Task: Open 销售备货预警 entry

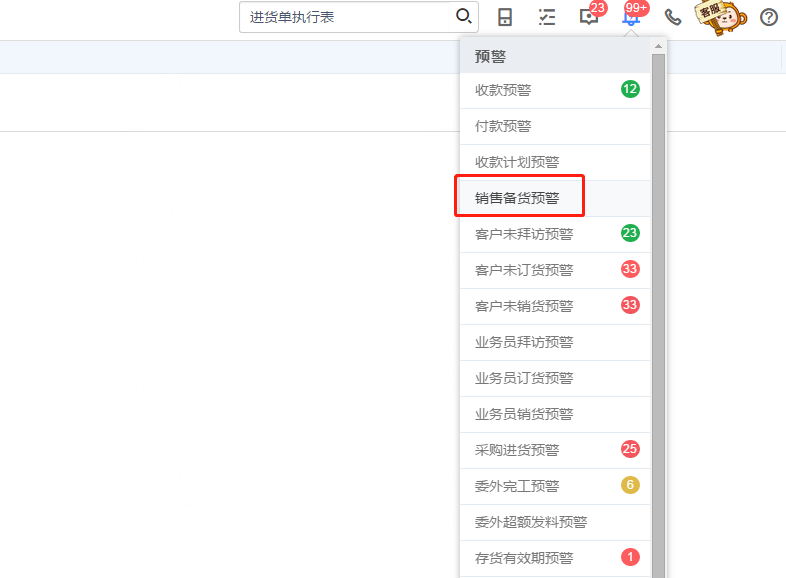Action: (555, 199)
